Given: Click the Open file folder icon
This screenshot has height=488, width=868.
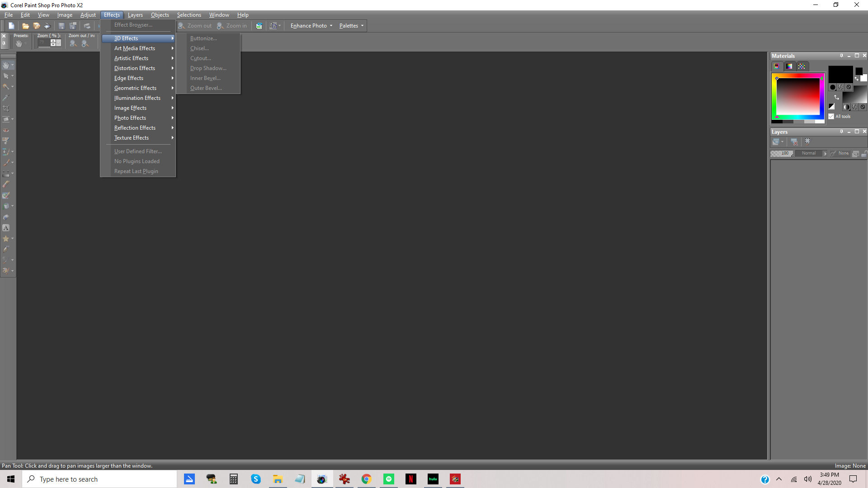Looking at the screenshot, I should 25,26.
